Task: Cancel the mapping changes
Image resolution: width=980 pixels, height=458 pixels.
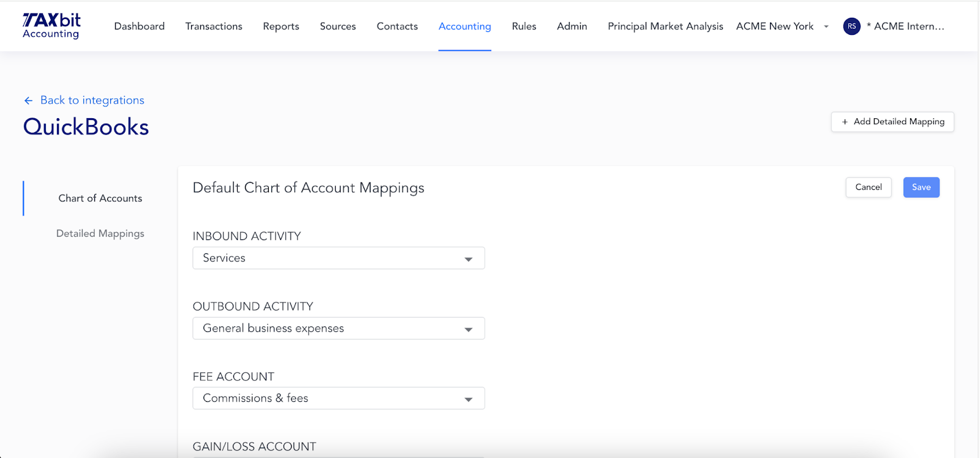Action: click(x=868, y=187)
